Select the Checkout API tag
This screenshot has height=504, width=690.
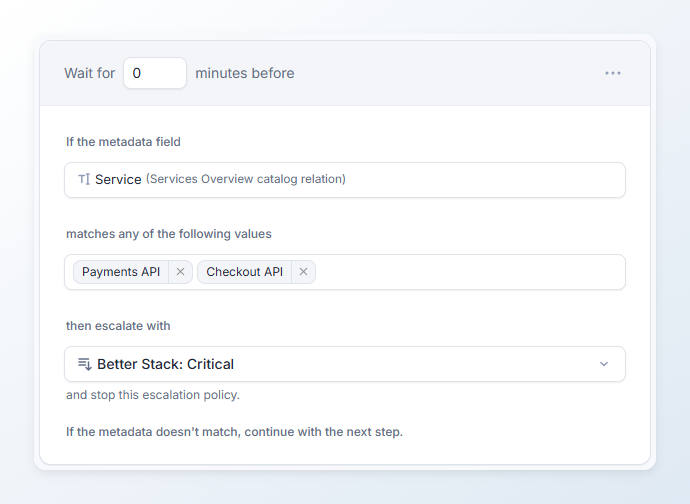(x=244, y=272)
